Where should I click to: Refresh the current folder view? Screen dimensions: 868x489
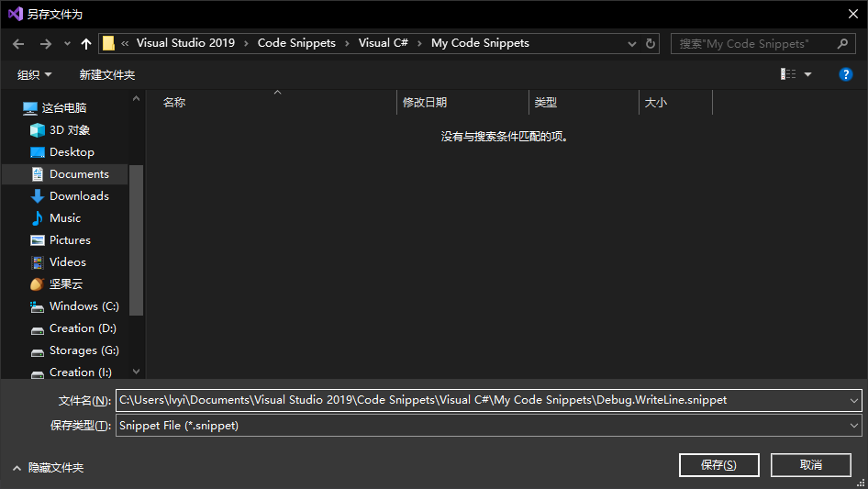[651, 43]
